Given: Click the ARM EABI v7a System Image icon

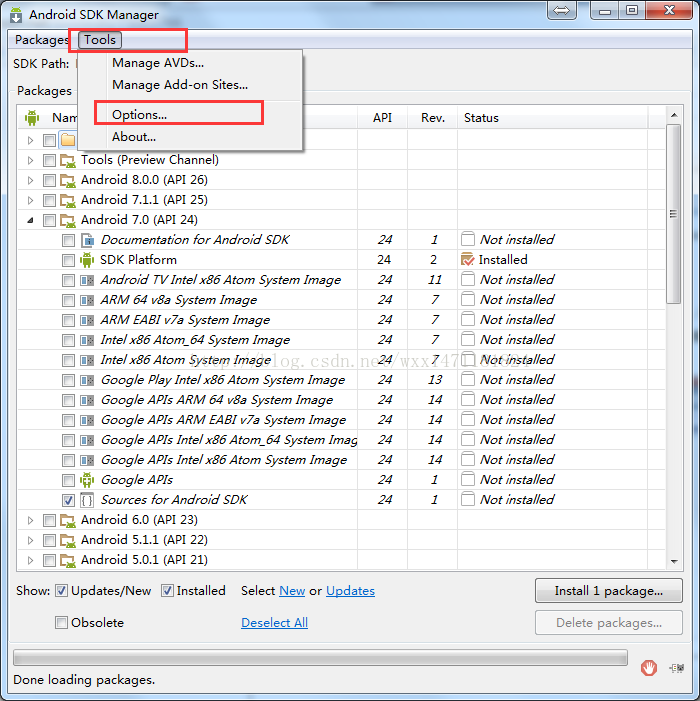Looking at the screenshot, I should 87,320.
